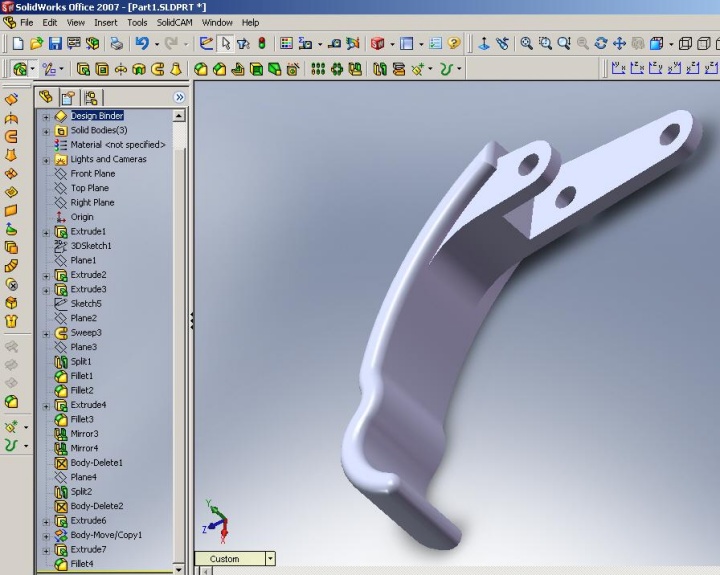
Task: Collapse panel with double chevron button
Action: [x=180, y=97]
